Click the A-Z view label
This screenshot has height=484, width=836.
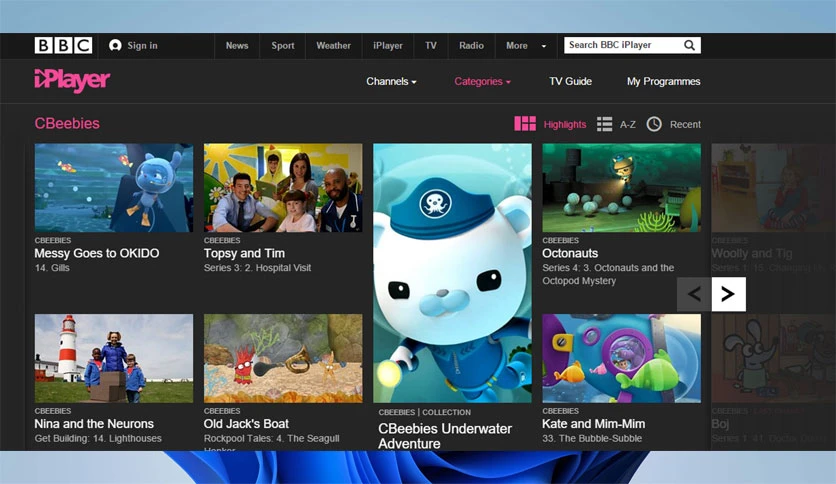coord(628,124)
